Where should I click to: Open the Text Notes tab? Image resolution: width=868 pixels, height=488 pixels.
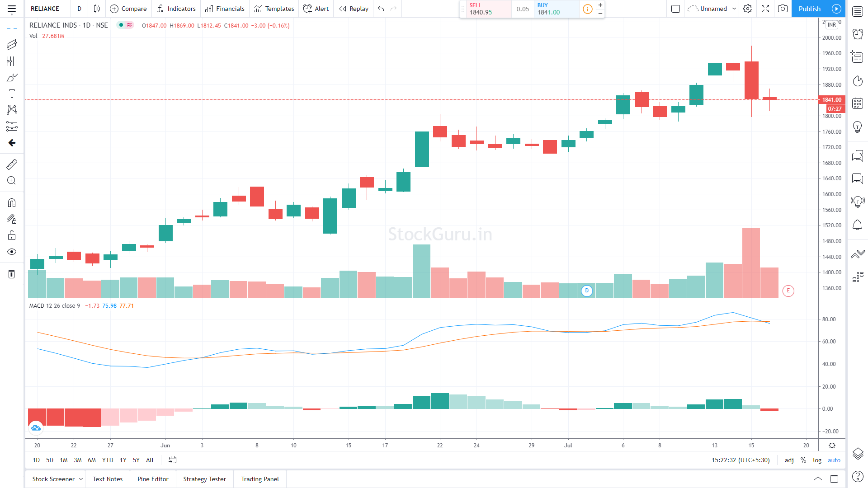[x=108, y=479]
